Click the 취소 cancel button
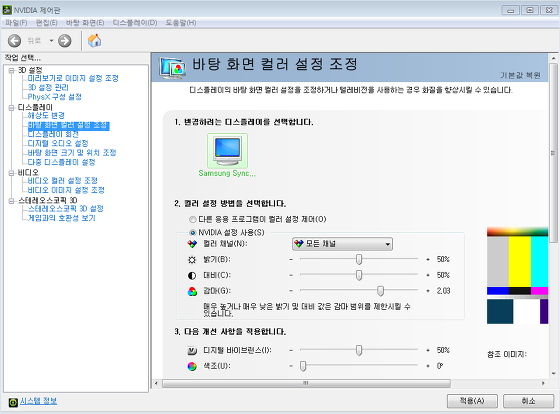Image resolution: width=560 pixels, height=414 pixels. click(x=529, y=401)
